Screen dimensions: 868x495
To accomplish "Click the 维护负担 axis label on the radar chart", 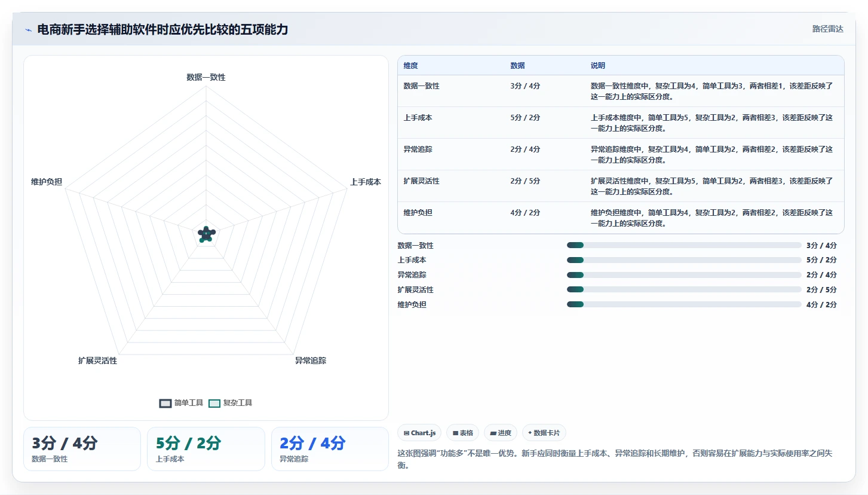I will click(x=47, y=182).
